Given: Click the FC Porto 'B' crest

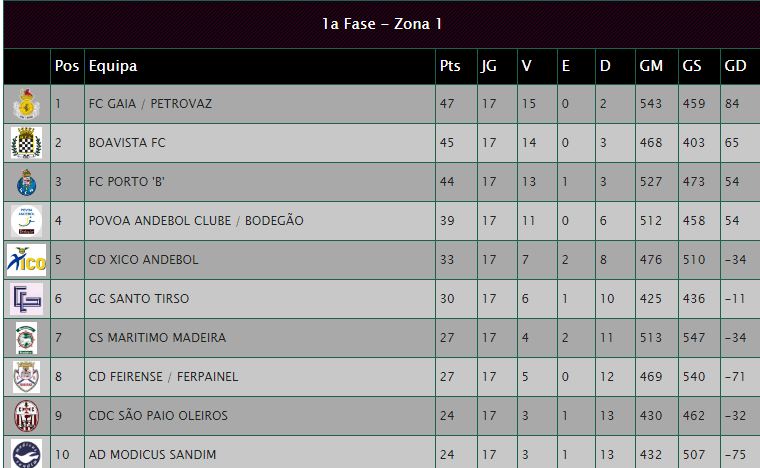Looking at the screenshot, I should 26,182.
